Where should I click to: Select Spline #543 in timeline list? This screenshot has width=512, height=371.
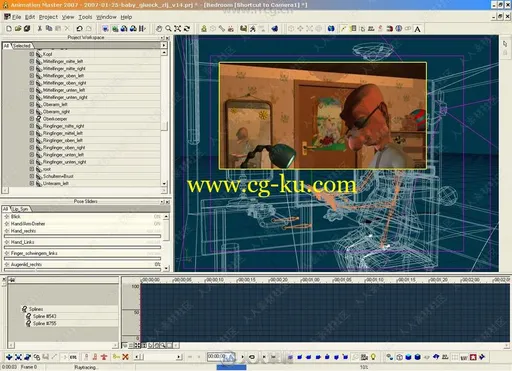point(45,316)
